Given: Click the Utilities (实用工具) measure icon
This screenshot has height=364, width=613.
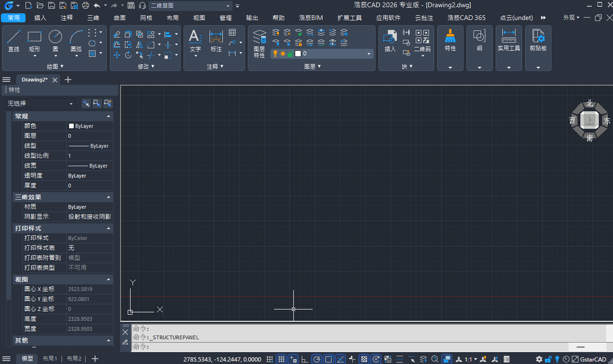Looking at the screenshot, I should coord(509,40).
